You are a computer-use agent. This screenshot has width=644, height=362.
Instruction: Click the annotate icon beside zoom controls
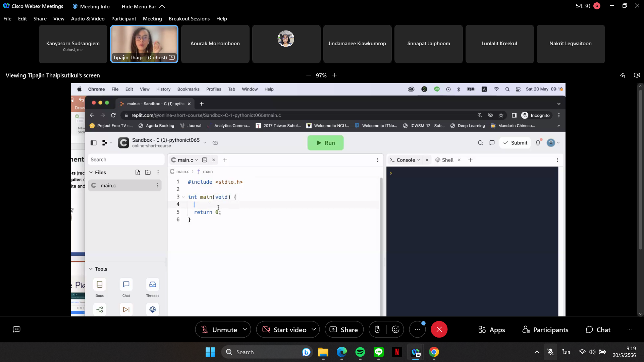[x=623, y=75]
